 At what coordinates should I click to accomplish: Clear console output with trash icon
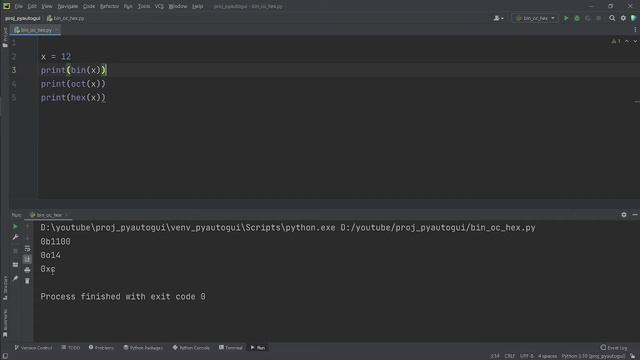pyautogui.click(x=27, y=281)
